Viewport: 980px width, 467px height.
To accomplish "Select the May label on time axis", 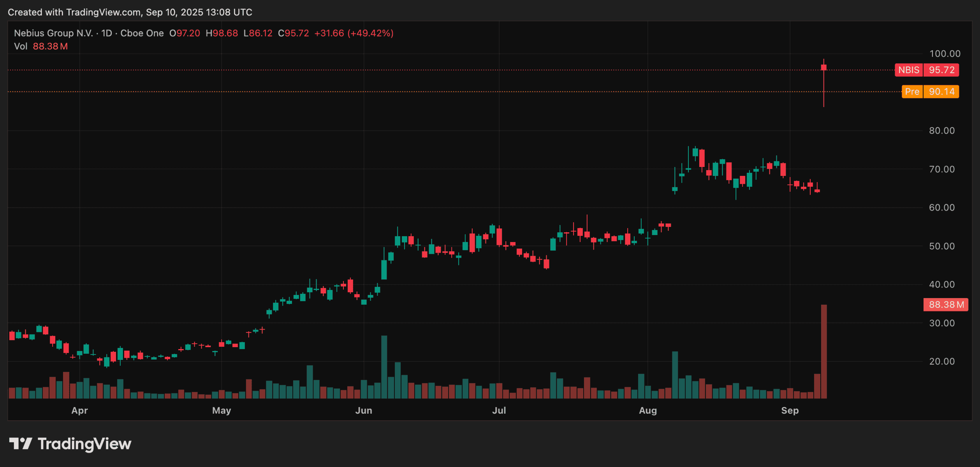I will pyautogui.click(x=222, y=411).
